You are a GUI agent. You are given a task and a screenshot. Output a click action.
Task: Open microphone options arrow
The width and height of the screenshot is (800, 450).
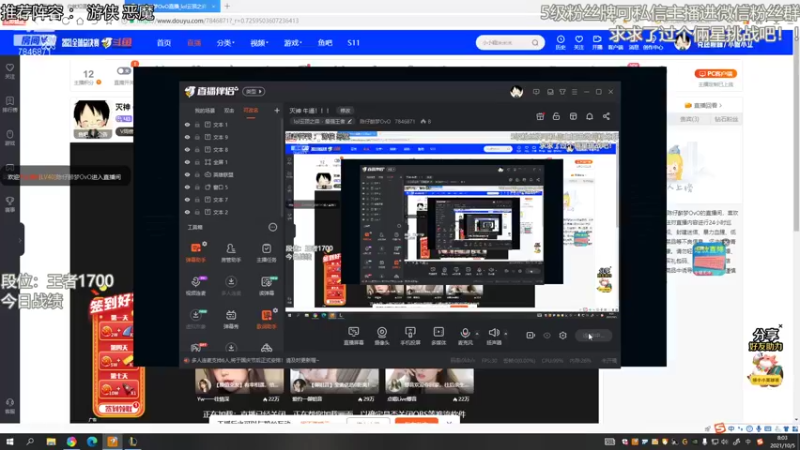point(477,334)
